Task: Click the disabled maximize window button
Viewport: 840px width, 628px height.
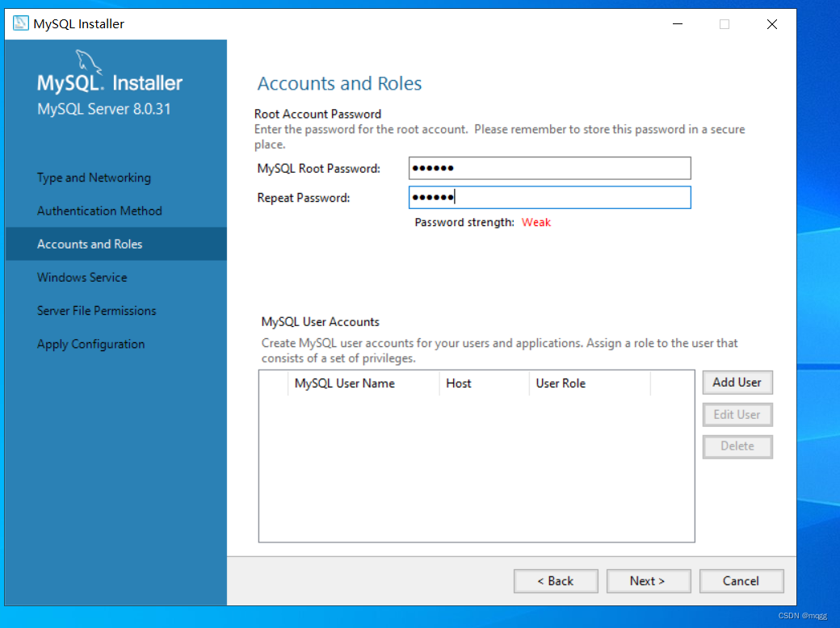Action: [724, 24]
